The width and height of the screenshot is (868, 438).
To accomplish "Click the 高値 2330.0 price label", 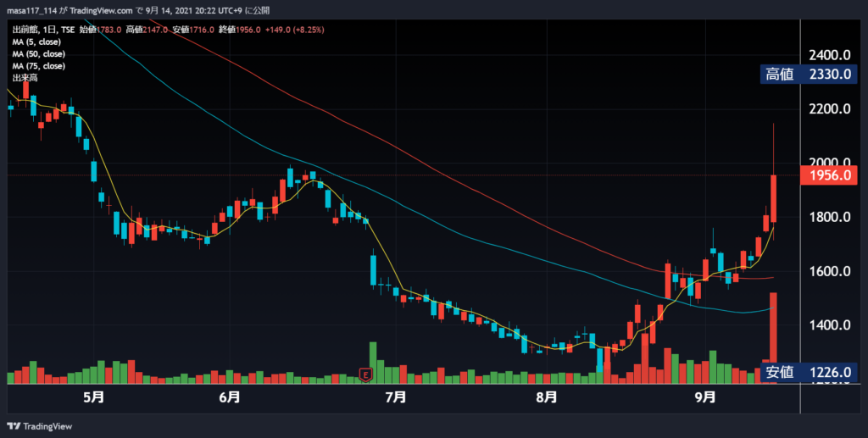I will [808, 74].
